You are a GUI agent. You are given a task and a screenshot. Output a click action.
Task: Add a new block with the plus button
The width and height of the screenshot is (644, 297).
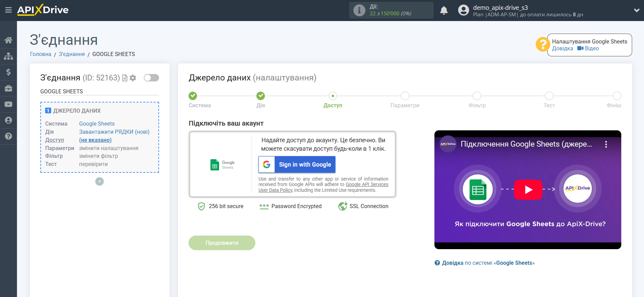point(99,182)
